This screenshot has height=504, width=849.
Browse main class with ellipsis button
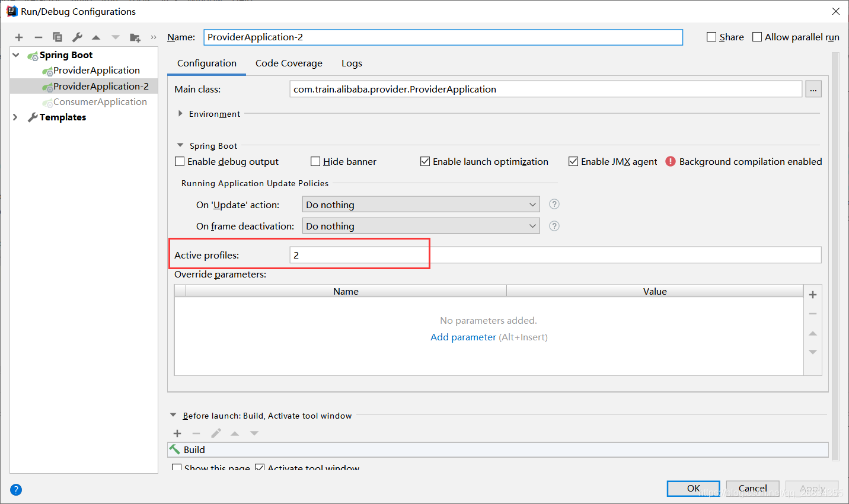[x=813, y=90]
